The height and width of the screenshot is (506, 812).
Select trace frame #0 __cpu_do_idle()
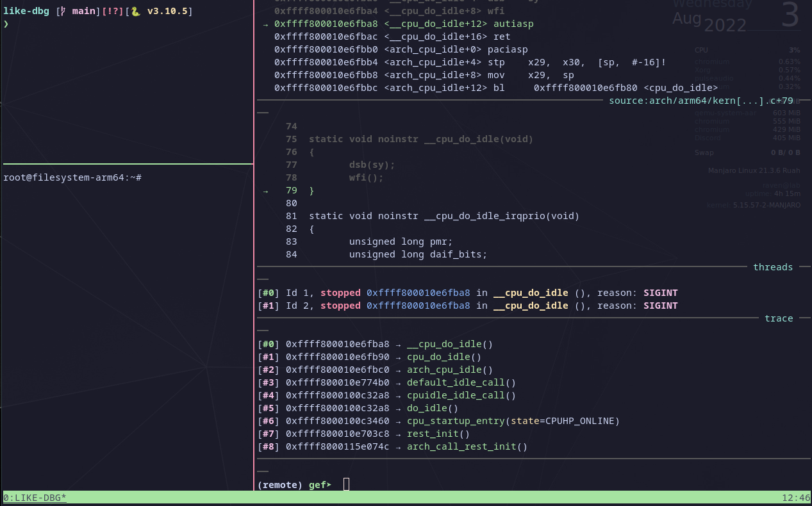[x=376, y=344]
